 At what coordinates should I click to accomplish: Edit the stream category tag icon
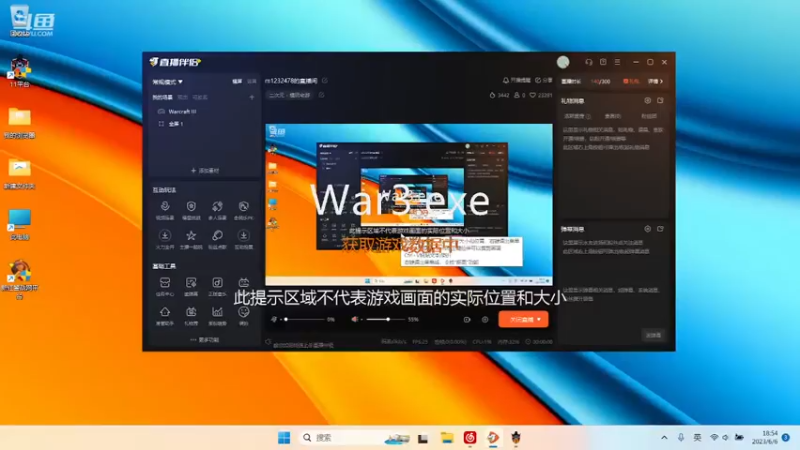pos(321,95)
